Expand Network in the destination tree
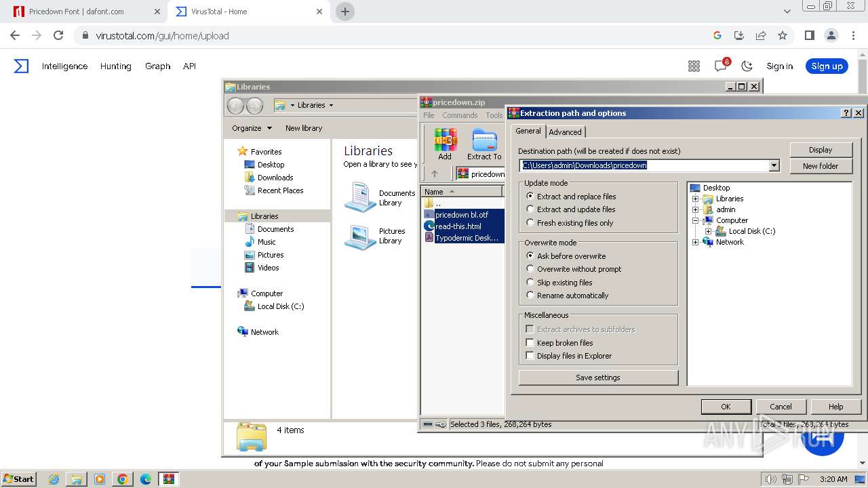Viewport: 868px width, 488px height. [695, 242]
